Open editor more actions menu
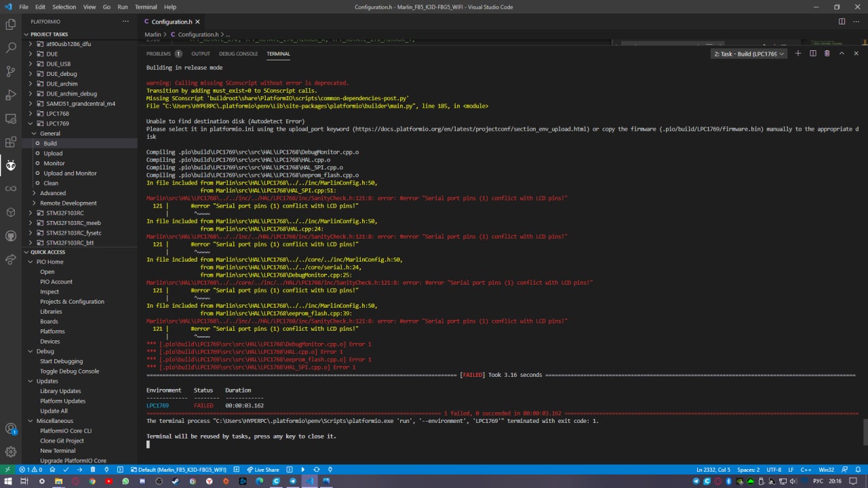This screenshot has height=488, width=868. click(856, 22)
